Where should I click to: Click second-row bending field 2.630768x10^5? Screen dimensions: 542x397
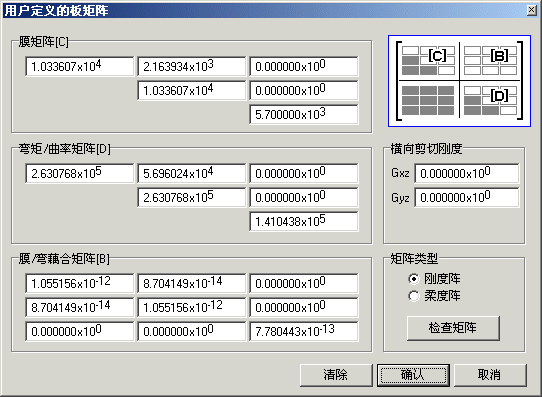(191, 197)
